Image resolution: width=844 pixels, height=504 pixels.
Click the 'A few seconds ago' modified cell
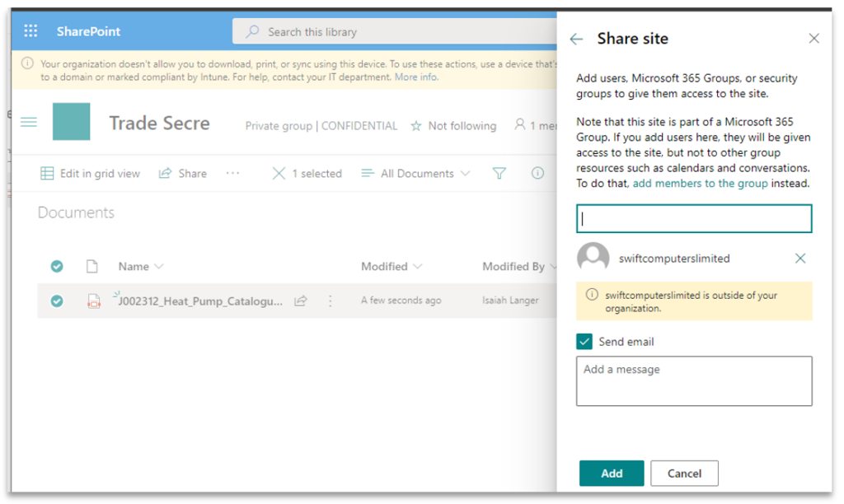coord(401,300)
